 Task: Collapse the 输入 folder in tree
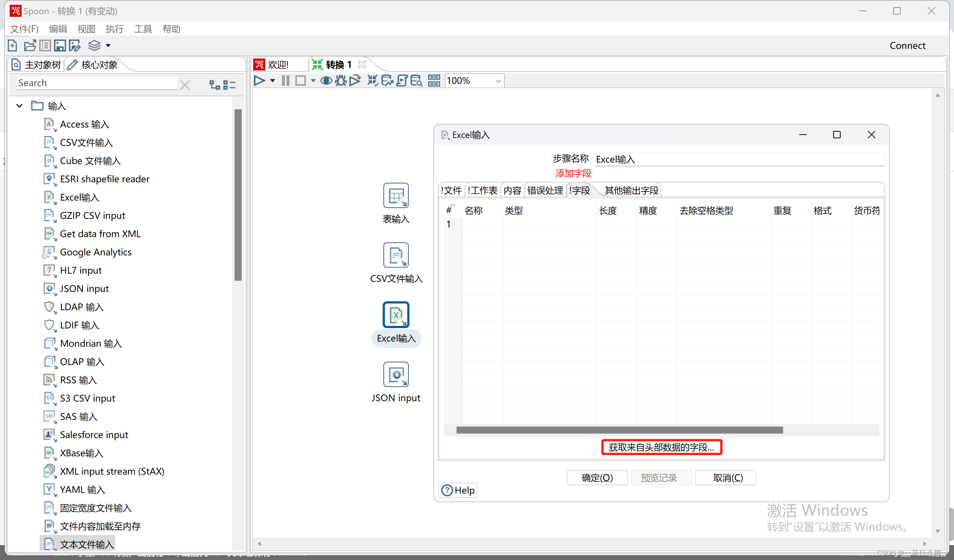(x=19, y=106)
